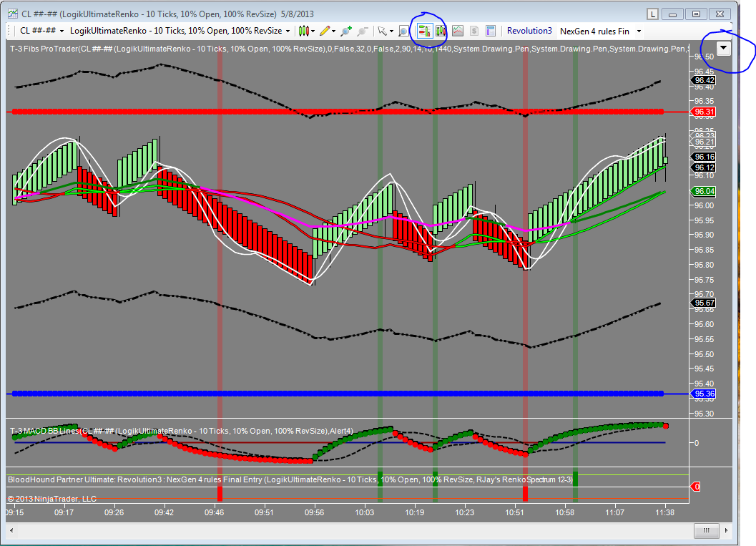Screen dimensions: 756x546
Task: Open the Indicators toolbar icon
Action: click(458, 31)
